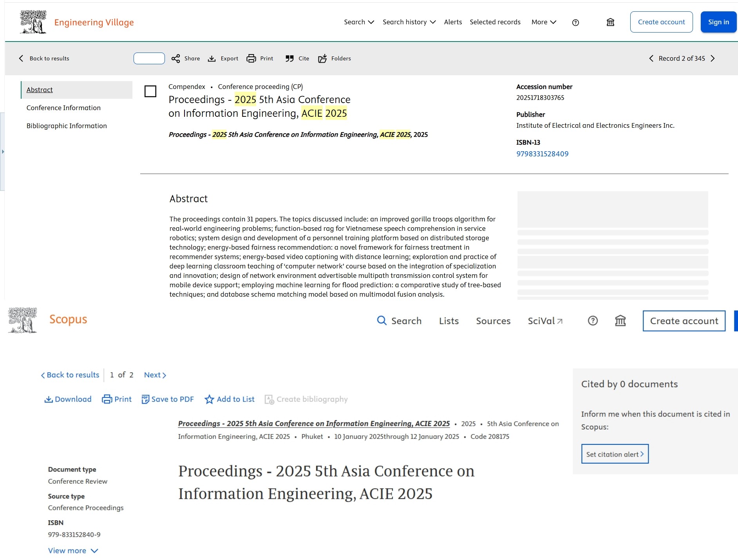The height and width of the screenshot is (560, 738).
Task: Open the underlined Proceedings source title link
Action: (314, 423)
